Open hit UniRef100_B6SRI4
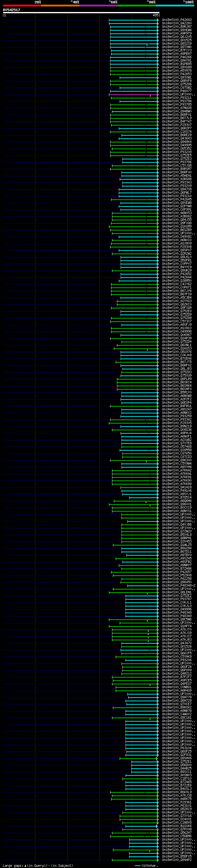The width and height of the screenshot is (197, 868). pos(177,382)
